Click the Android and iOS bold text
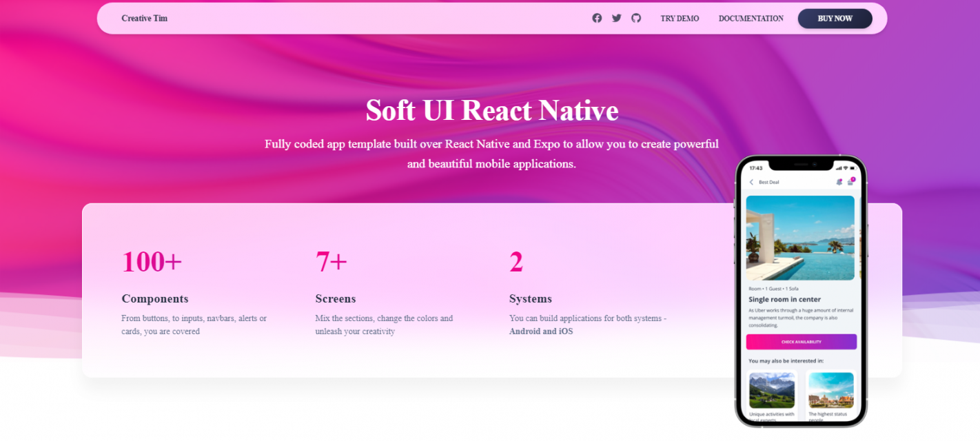The width and height of the screenshot is (980, 441). [x=541, y=331]
